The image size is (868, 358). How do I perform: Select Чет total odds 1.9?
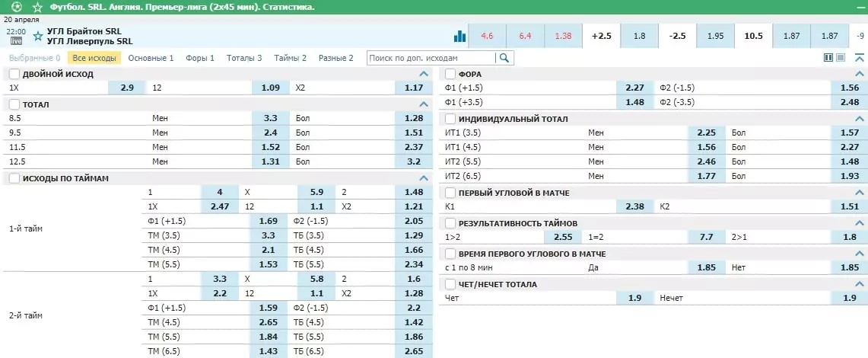pyautogui.click(x=635, y=298)
